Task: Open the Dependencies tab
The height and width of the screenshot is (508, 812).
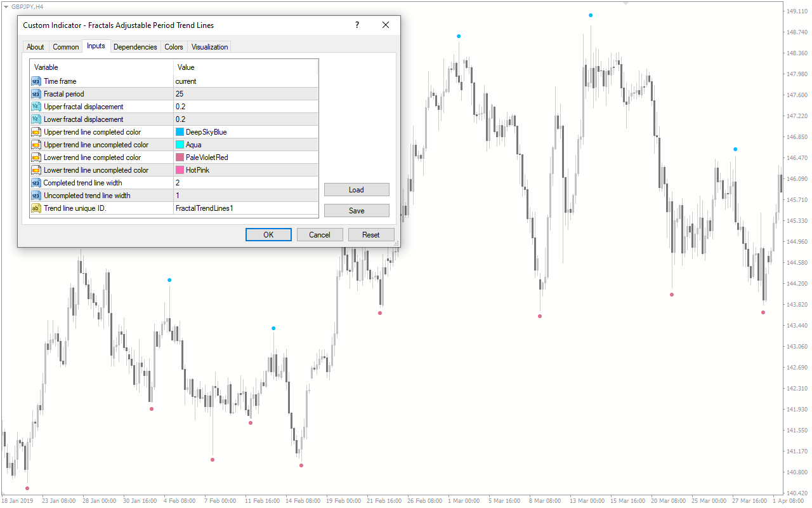Action: [135, 47]
